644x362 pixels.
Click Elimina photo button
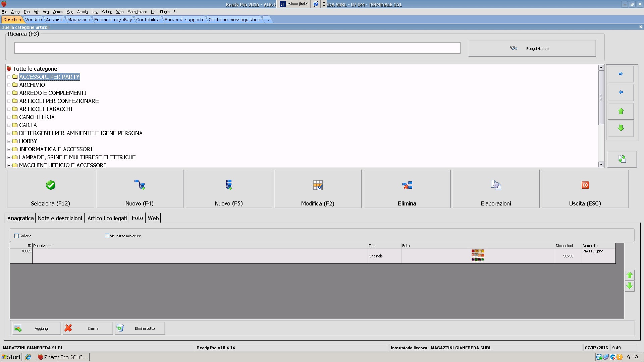click(88, 328)
